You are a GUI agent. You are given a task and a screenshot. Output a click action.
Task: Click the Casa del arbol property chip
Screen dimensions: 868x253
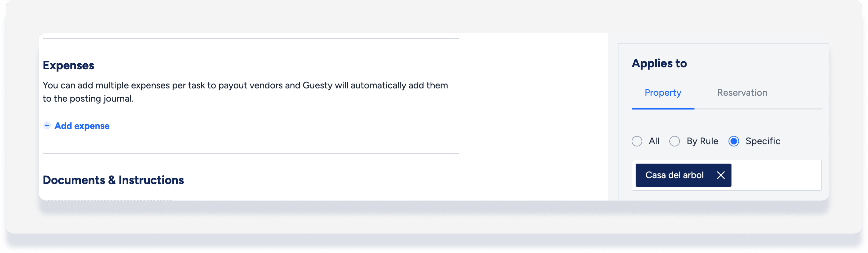(674, 175)
